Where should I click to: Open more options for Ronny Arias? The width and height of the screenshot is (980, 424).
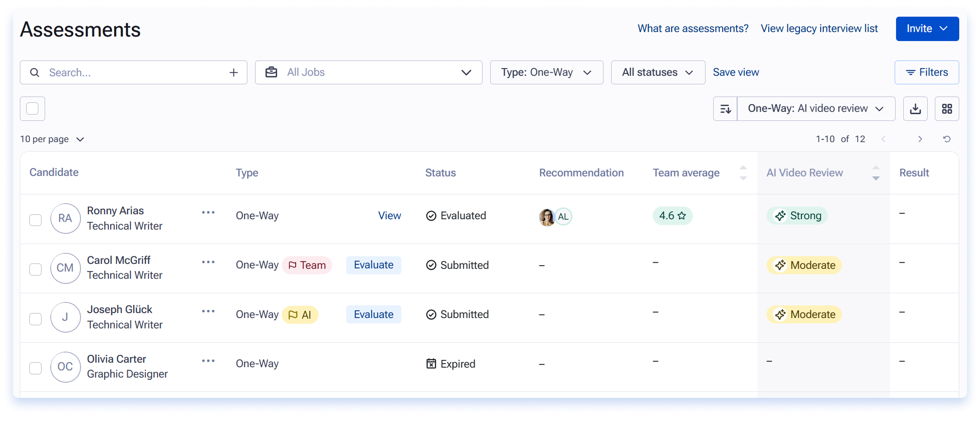coord(208,212)
